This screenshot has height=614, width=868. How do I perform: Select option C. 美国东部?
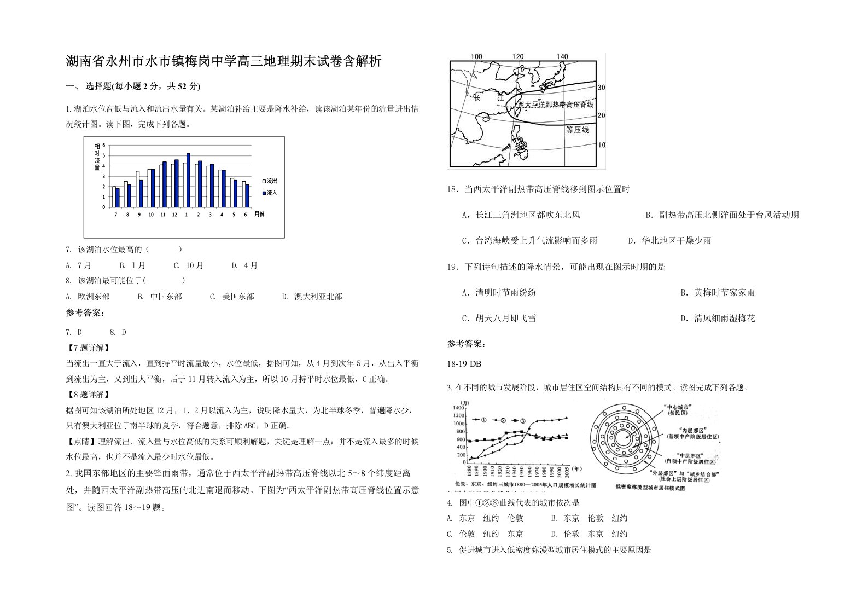tap(232, 297)
